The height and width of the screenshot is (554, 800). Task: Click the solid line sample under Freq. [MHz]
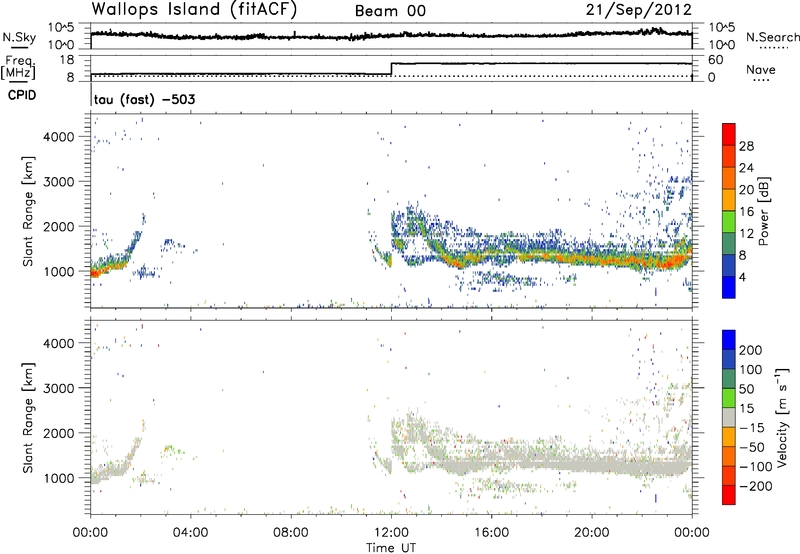pyautogui.click(x=18, y=81)
